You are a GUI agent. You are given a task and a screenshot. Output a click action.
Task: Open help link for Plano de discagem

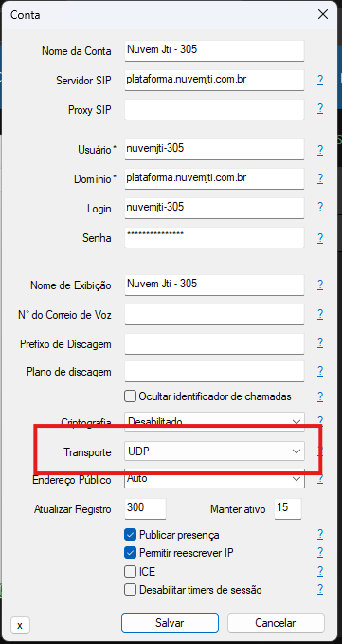pyautogui.click(x=320, y=371)
